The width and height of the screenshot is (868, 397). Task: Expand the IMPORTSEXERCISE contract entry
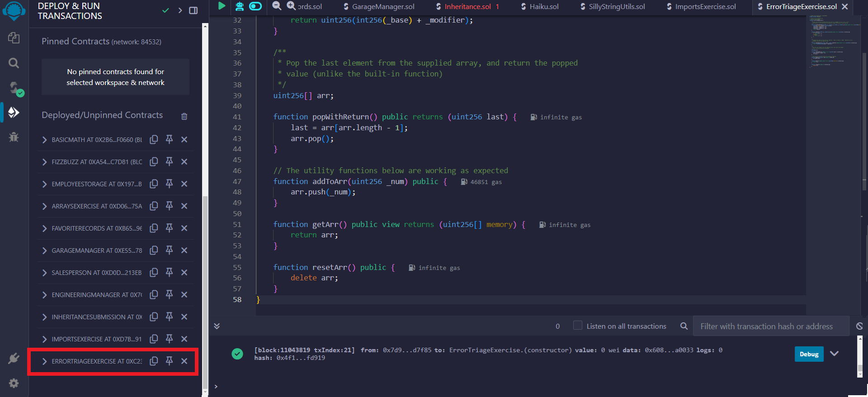click(44, 339)
